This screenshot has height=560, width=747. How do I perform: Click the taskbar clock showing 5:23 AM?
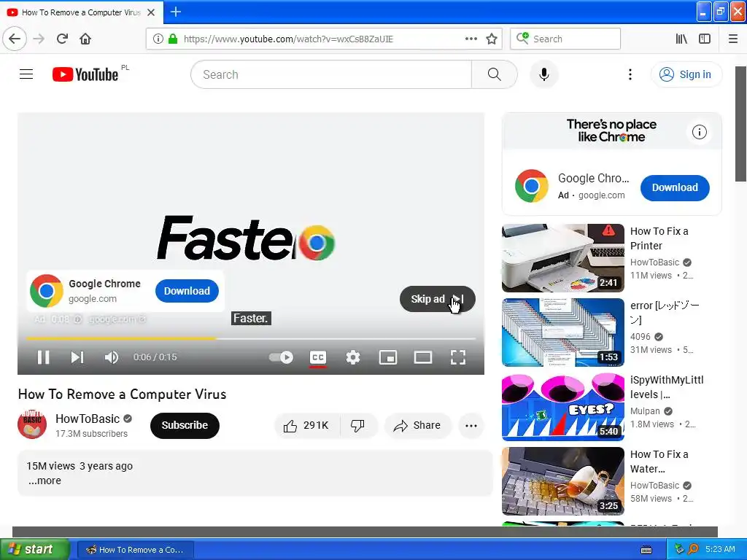(720, 549)
